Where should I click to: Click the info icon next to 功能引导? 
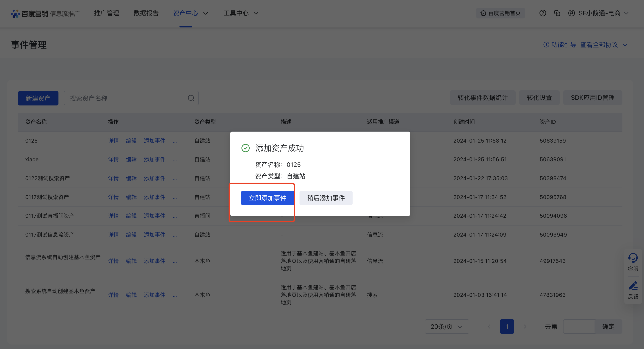(x=546, y=45)
